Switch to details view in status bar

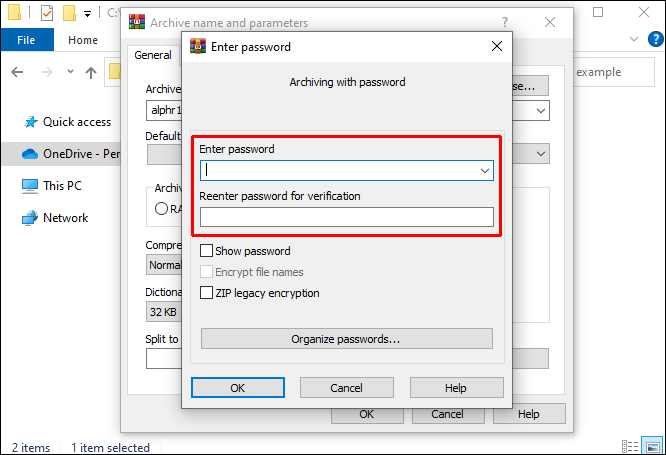coord(628,447)
